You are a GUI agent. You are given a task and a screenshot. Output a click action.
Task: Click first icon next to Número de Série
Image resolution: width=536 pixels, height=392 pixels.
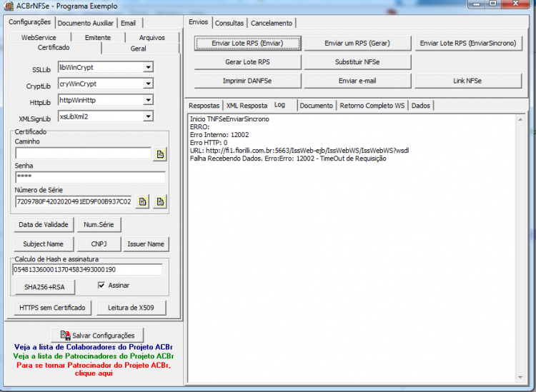(142, 201)
